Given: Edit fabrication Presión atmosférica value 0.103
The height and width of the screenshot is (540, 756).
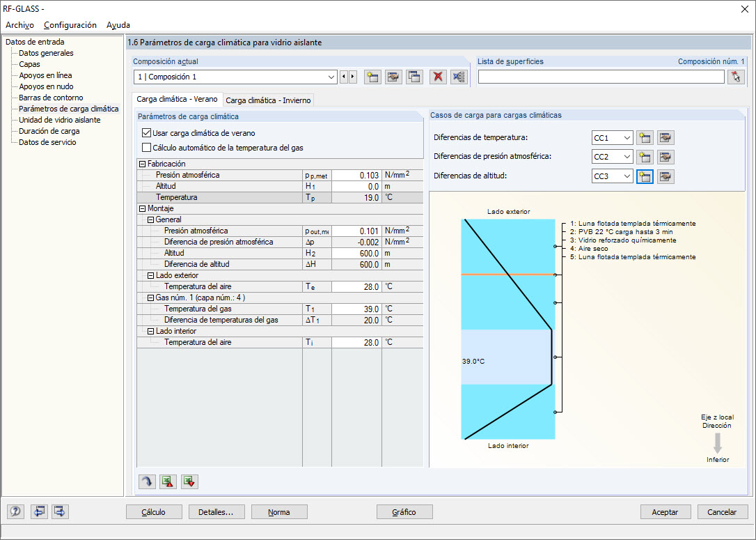Looking at the screenshot, I should point(357,175).
